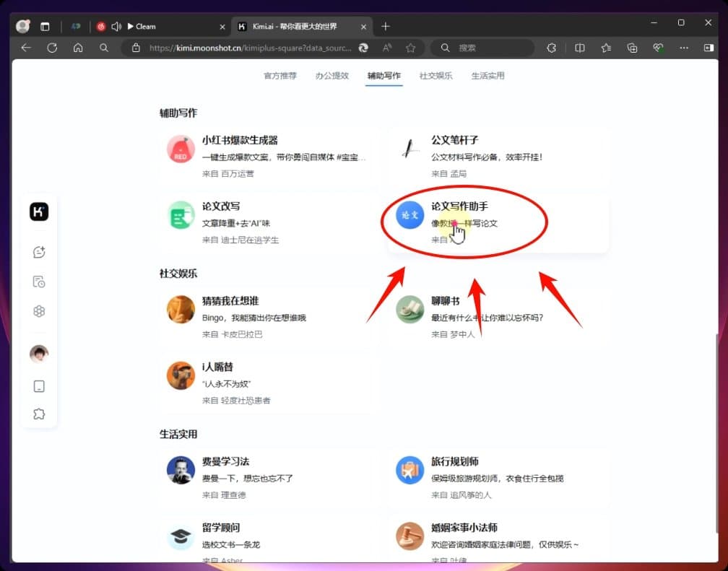Refresh the current page

[52, 48]
